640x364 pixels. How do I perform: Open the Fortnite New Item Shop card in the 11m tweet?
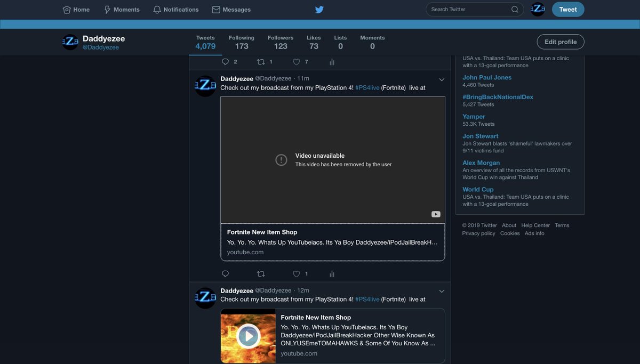coord(333,242)
